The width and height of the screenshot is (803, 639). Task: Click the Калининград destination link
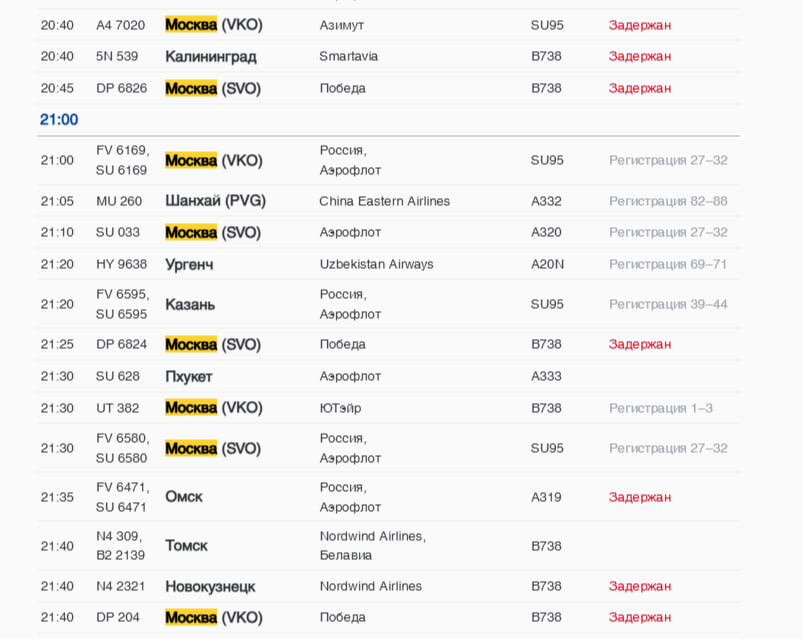[x=211, y=57]
